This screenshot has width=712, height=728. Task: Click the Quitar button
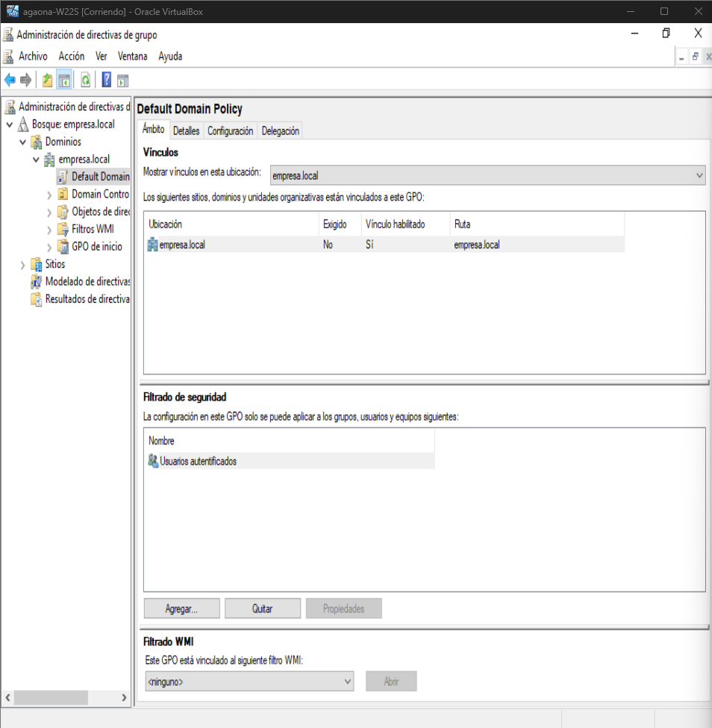click(262, 609)
